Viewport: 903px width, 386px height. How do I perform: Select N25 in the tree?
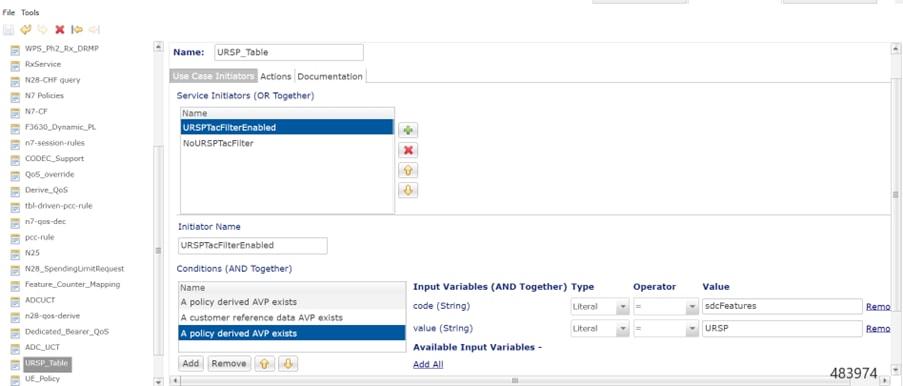[32, 253]
